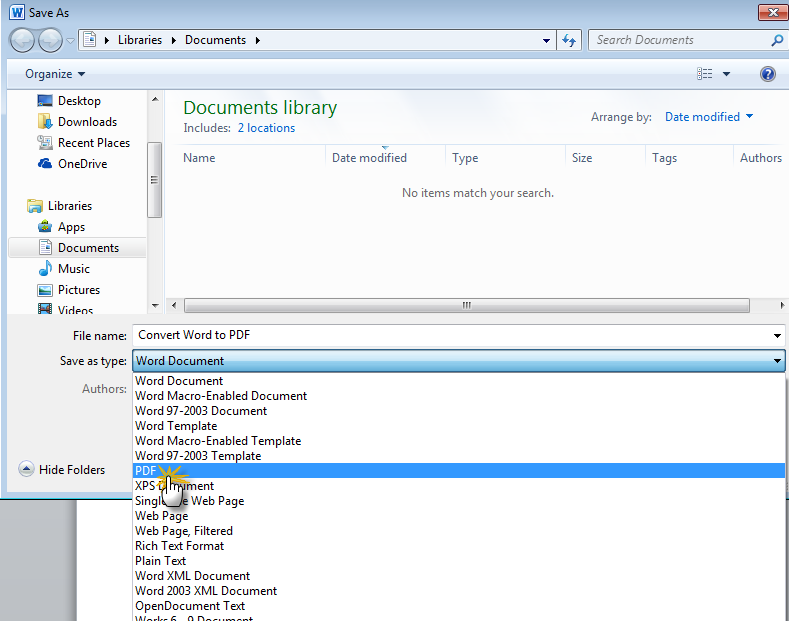Open recent pages dropdown beside nav arrows
Screen dimensions: 789x621
pyautogui.click(x=71, y=41)
